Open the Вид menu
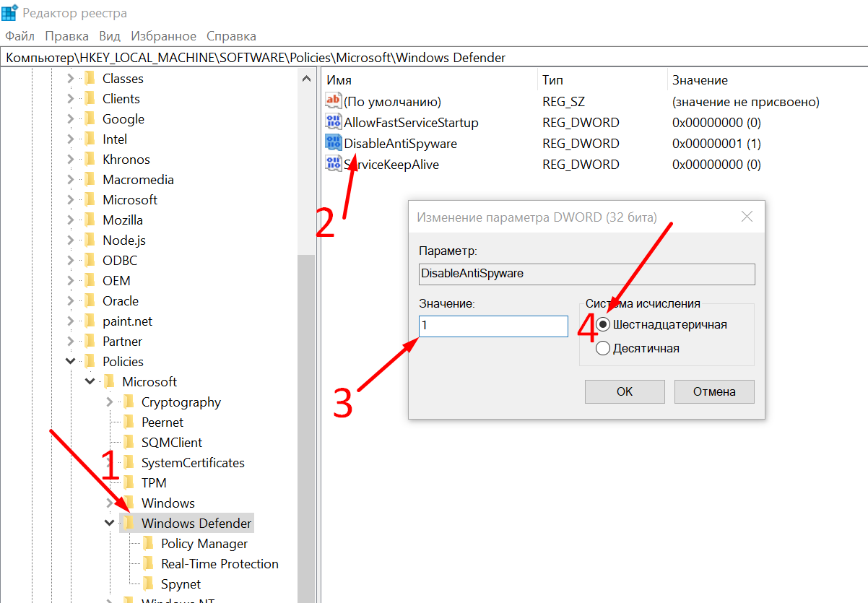The width and height of the screenshot is (868, 603). click(110, 36)
